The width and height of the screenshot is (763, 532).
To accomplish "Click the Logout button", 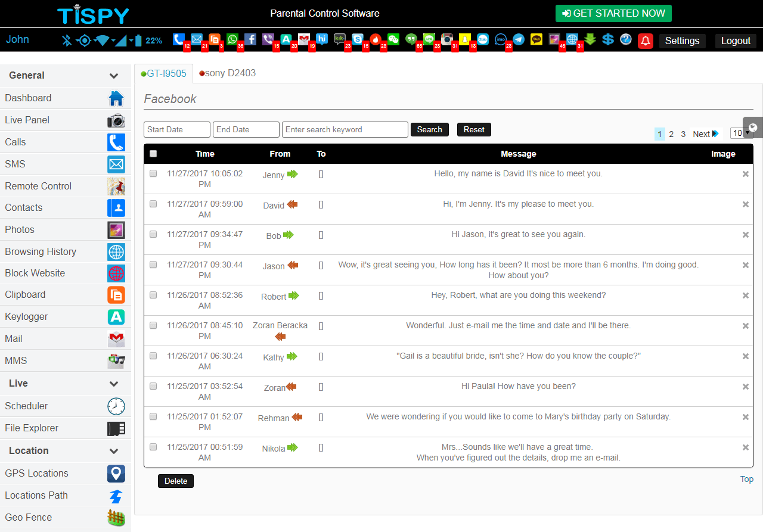I will [736, 41].
